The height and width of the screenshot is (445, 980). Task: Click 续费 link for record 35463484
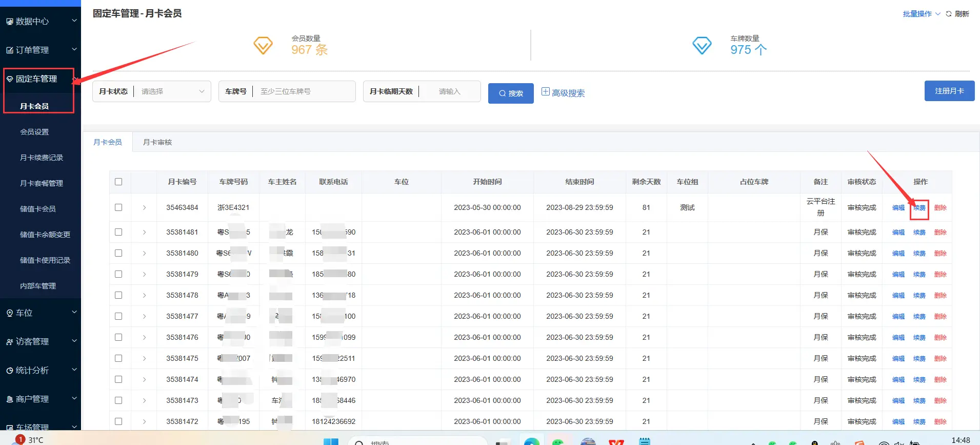[919, 208]
